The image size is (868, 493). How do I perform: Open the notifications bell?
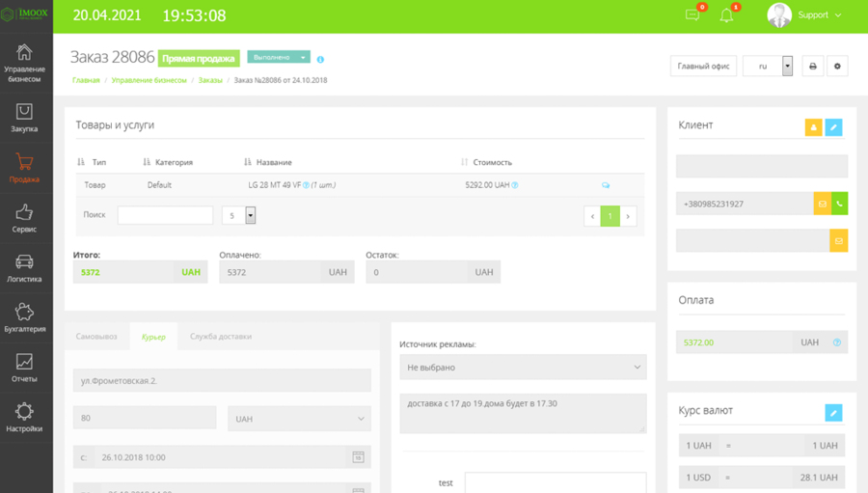(727, 15)
